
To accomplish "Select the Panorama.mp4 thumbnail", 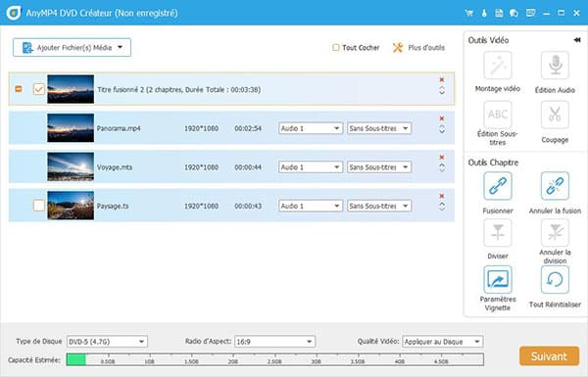I will pos(71,128).
